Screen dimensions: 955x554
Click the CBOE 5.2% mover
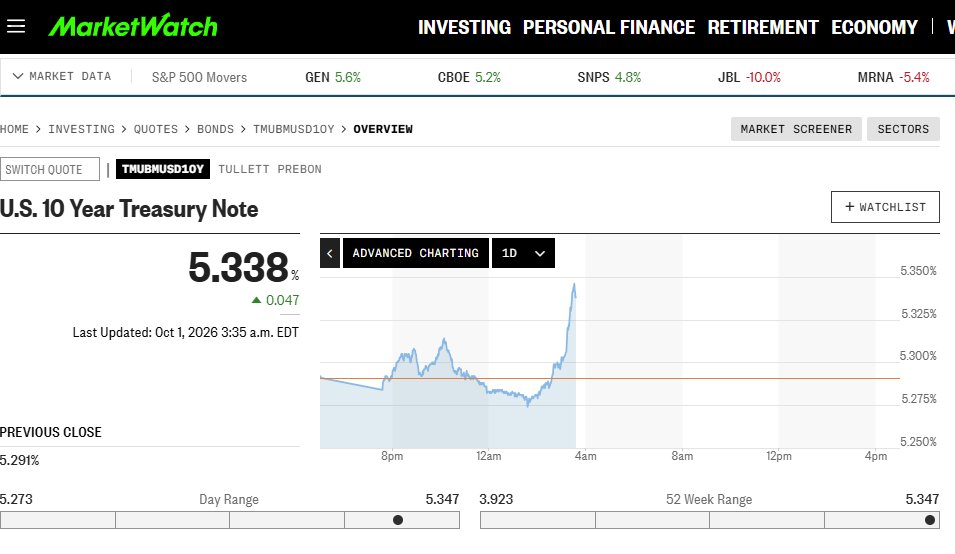tap(469, 77)
